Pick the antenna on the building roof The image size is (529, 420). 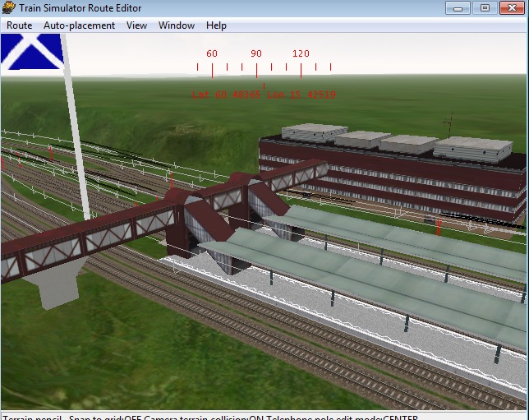pyautogui.click(x=448, y=126)
